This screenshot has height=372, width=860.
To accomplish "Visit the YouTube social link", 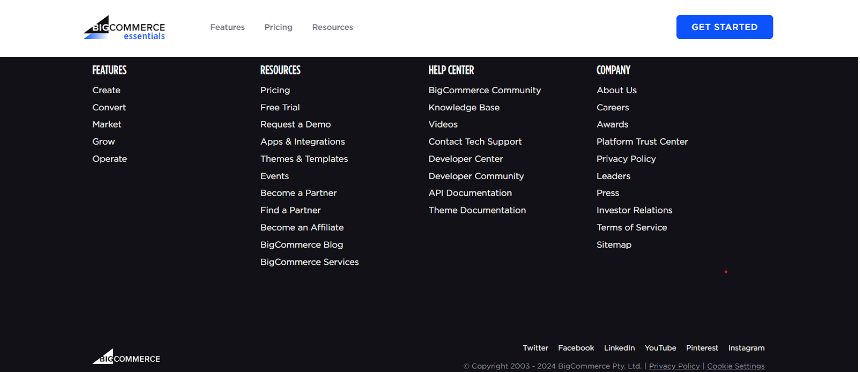I will point(660,348).
